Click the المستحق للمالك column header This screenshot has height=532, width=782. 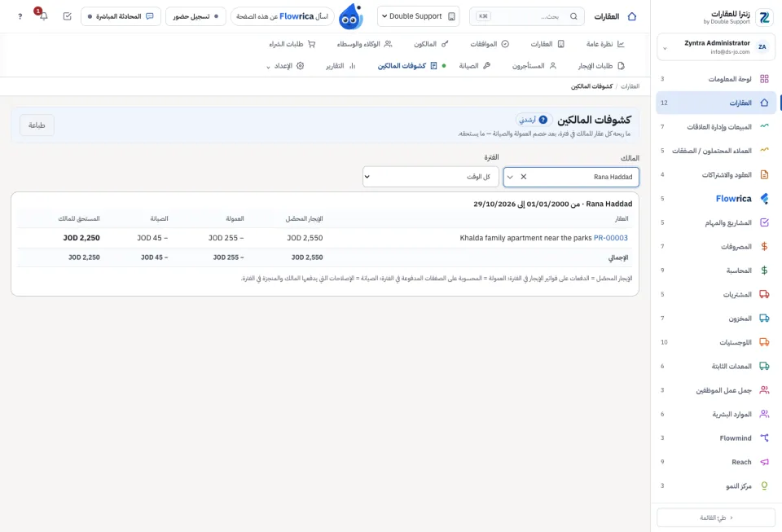[79, 218]
